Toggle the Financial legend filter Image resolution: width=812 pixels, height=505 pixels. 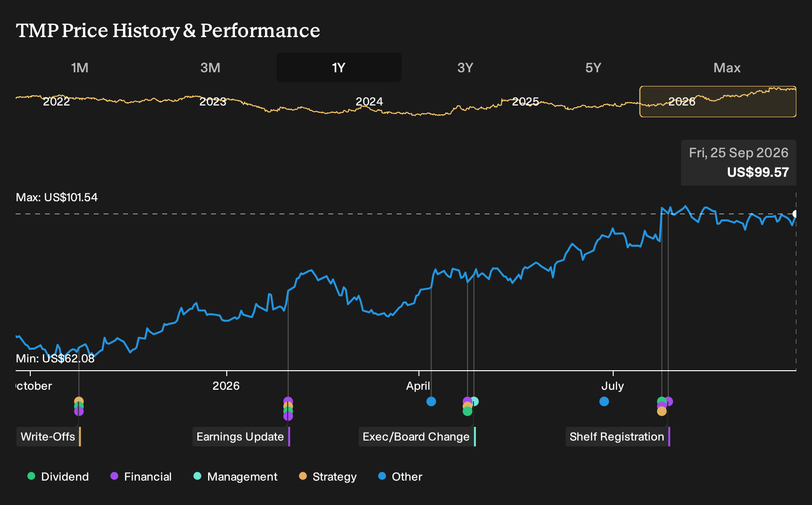click(141, 477)
